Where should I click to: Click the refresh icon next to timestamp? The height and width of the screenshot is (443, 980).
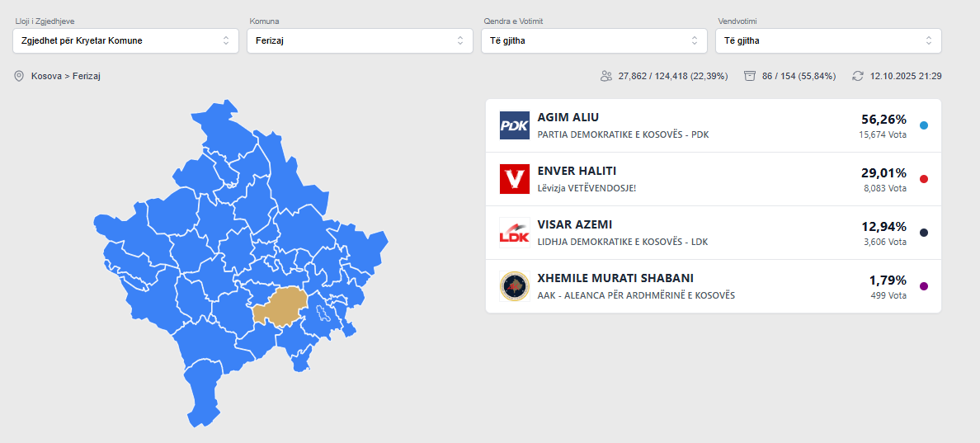[x=858, y=76]
